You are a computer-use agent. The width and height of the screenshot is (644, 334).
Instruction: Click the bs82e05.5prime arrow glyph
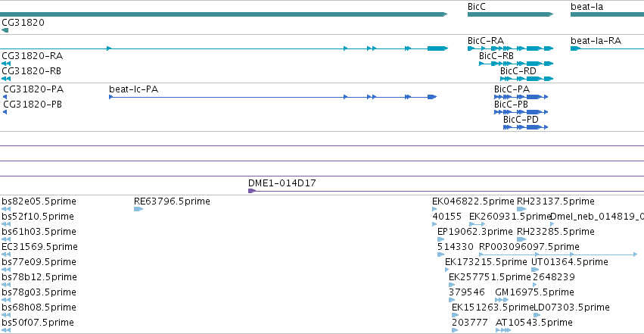pos(6,209)
